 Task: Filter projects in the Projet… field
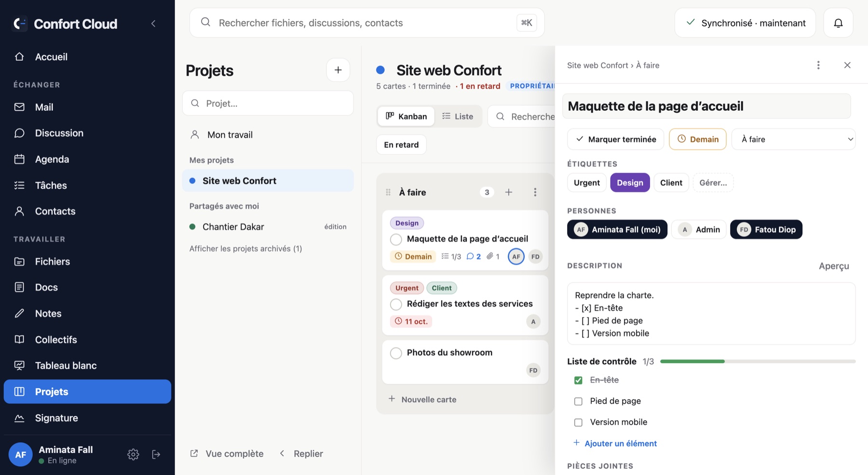coord(268,103)
